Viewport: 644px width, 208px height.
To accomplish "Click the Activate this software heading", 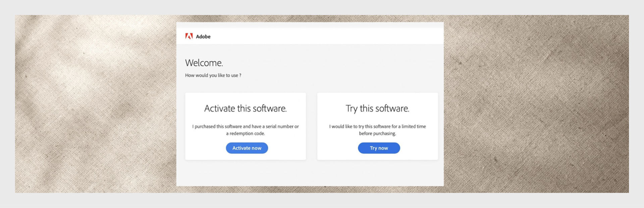I will (x=246, y=108).
